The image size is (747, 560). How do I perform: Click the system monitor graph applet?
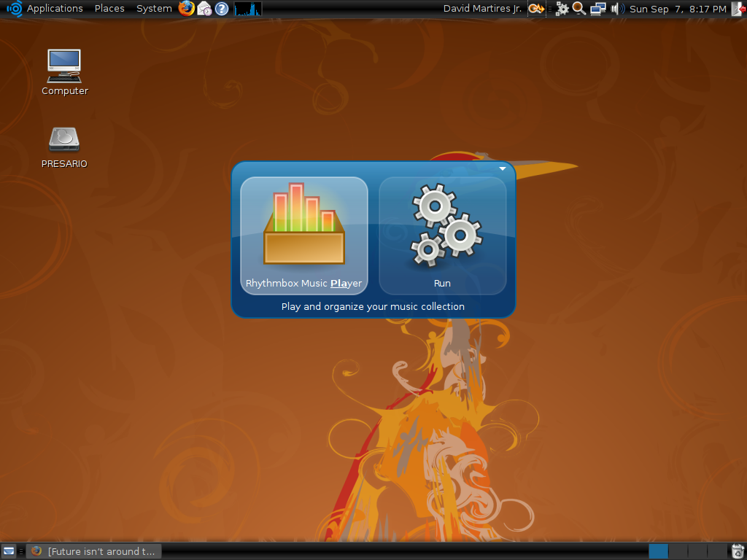247,9
